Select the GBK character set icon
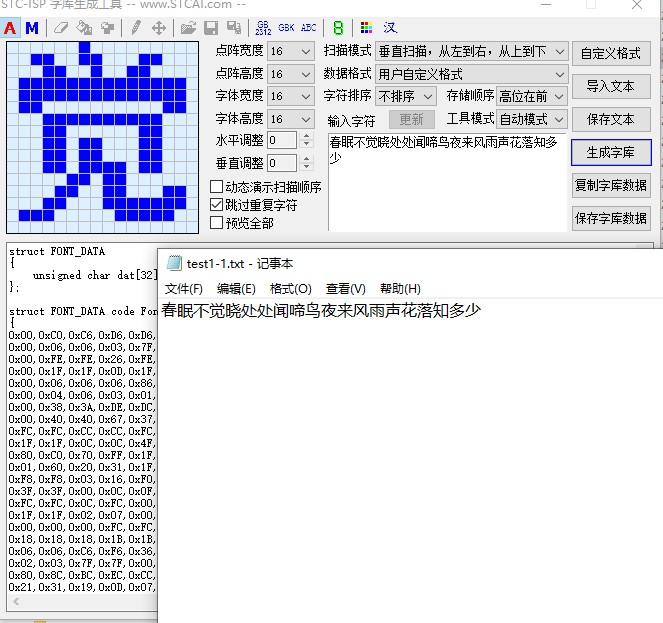This screenshot has height=623, width=663. coord(286,28)
